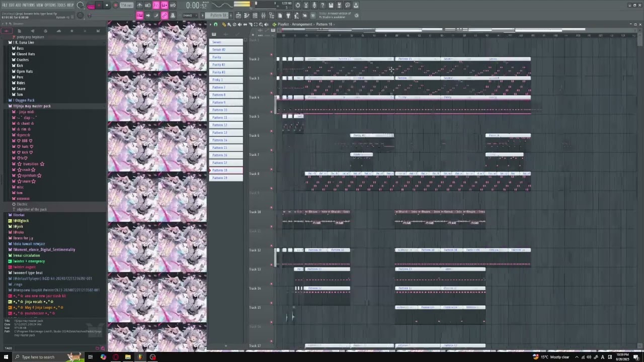Switch to the starred browser tab
This screenshot has height=362, width=644.
(x=71, y=31)
